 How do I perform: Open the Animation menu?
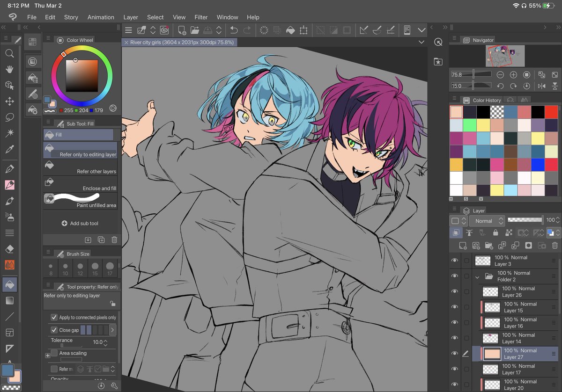pyautogui.click(x=101, y=17)
